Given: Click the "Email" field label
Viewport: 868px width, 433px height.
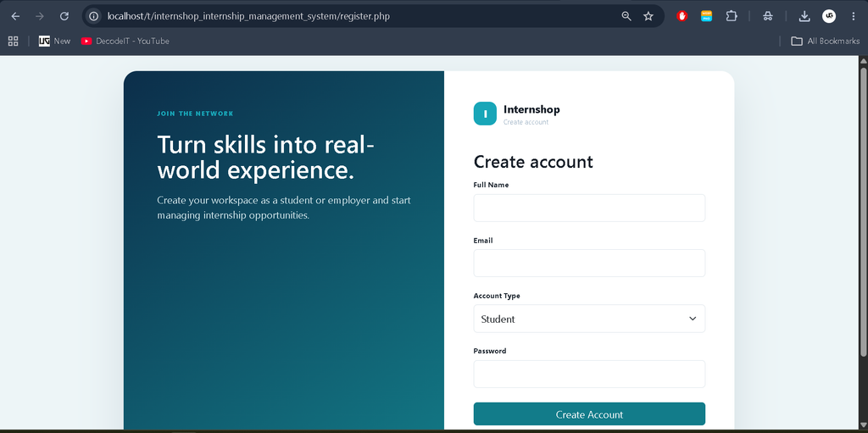Looking at the screenshot, I should tap(482, 241).
